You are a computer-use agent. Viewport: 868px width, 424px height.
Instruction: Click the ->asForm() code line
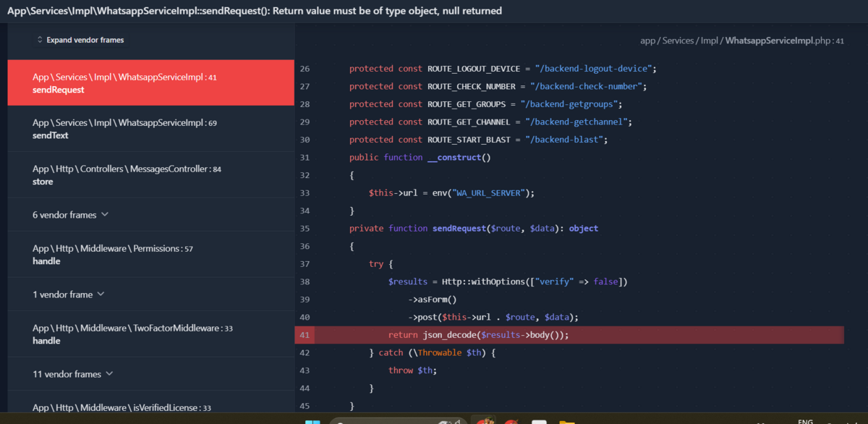(x=433, y=300)
